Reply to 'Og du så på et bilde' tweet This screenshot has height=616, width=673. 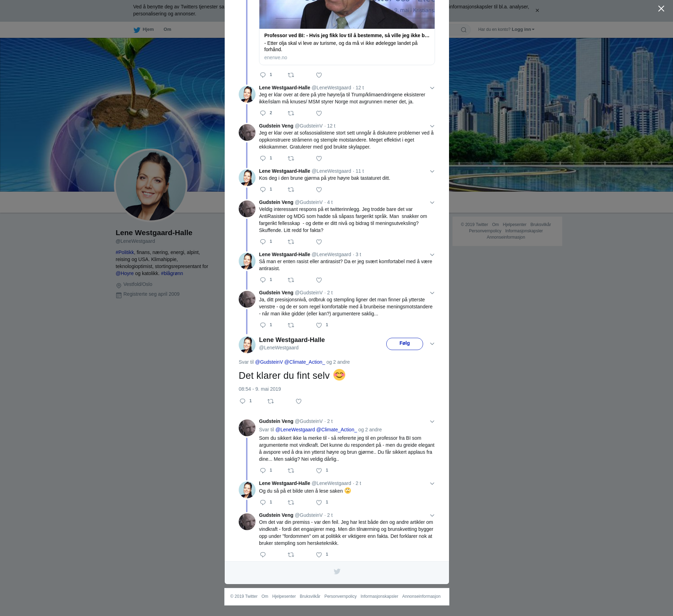(263, 502)
